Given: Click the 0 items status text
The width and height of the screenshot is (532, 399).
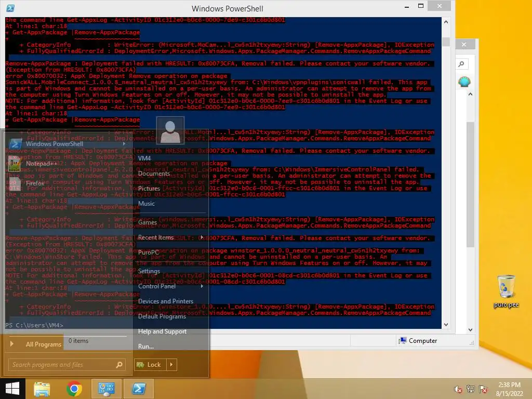Looking at the screenshot, I should tap(78, 341).
